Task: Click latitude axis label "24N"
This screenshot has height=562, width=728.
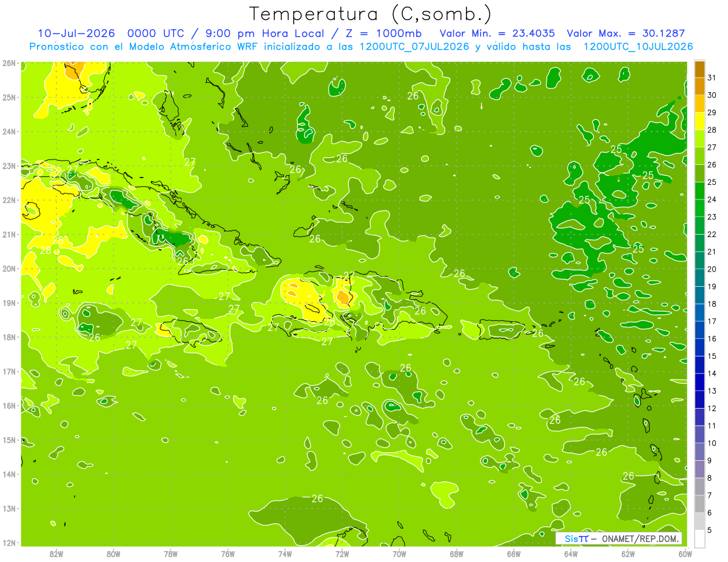Action: coord(9,132)
